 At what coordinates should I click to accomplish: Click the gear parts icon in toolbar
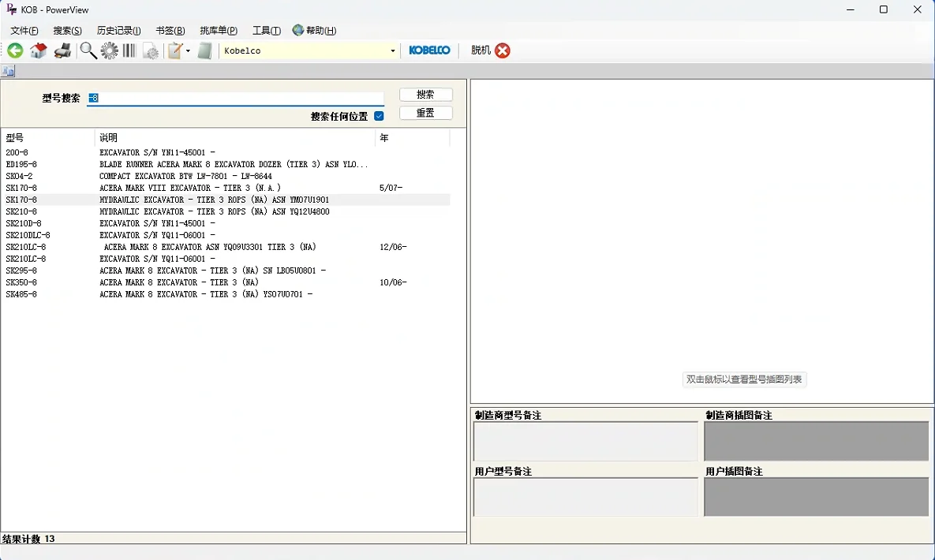point(109,50)
